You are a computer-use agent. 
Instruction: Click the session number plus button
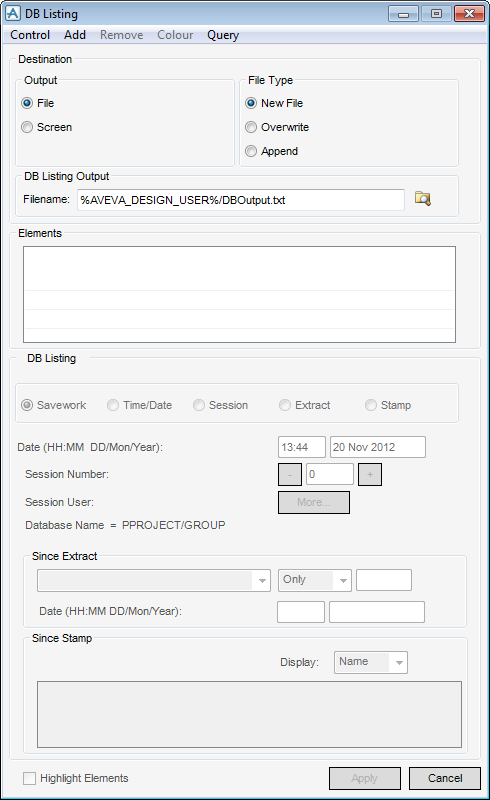click(370, 474)
